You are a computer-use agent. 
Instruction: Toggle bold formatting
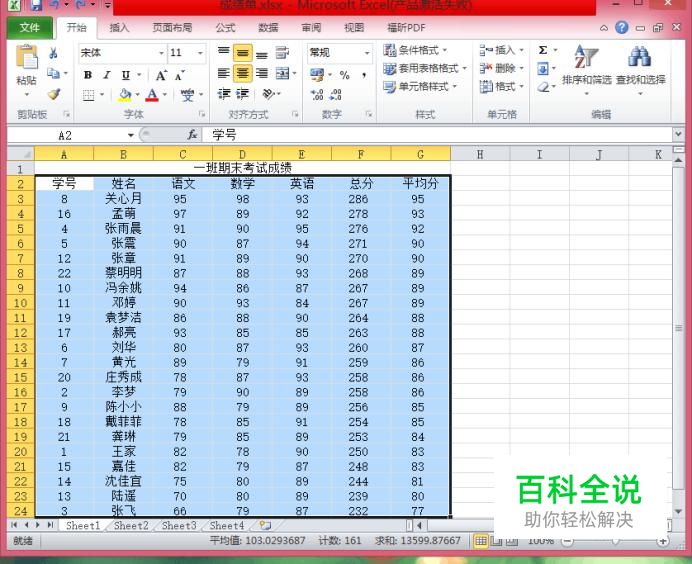(x=88, y=75)
